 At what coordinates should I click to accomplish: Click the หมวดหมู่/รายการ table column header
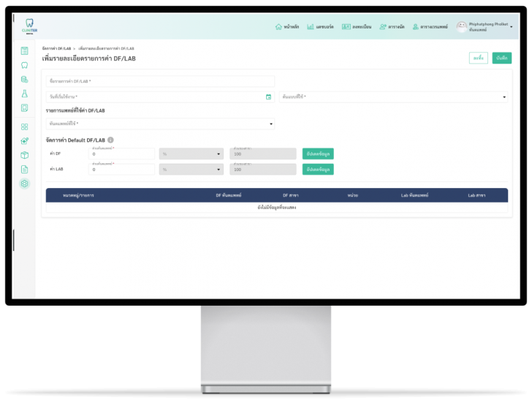click(x=78, y=195)
